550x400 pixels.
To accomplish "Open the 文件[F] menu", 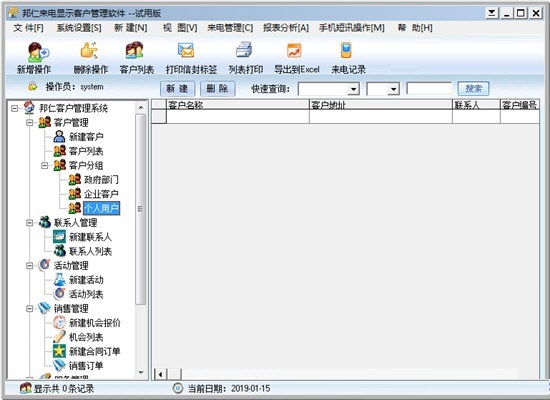I will (x=29, y=28).
